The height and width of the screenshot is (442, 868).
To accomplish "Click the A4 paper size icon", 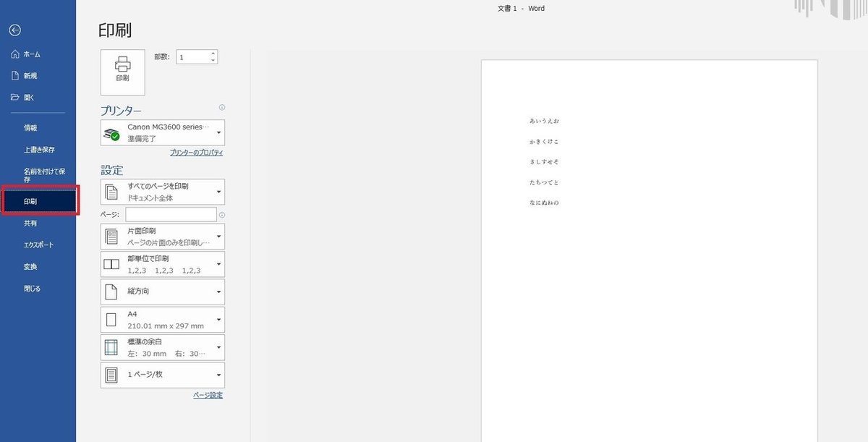I will coord(111,320).
